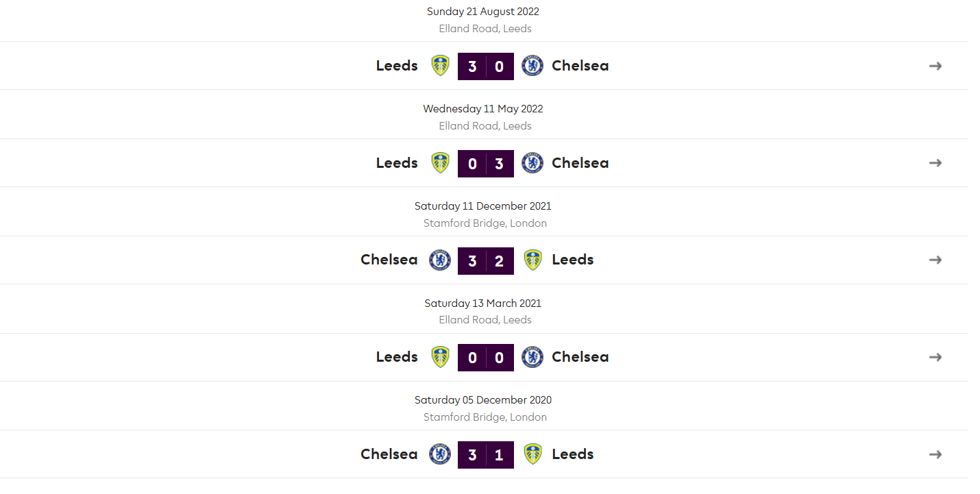Screen dimensions: 980x494
Task: Open the Chelsea 3-1 Leeds scoreline
Action: point(486,455)
